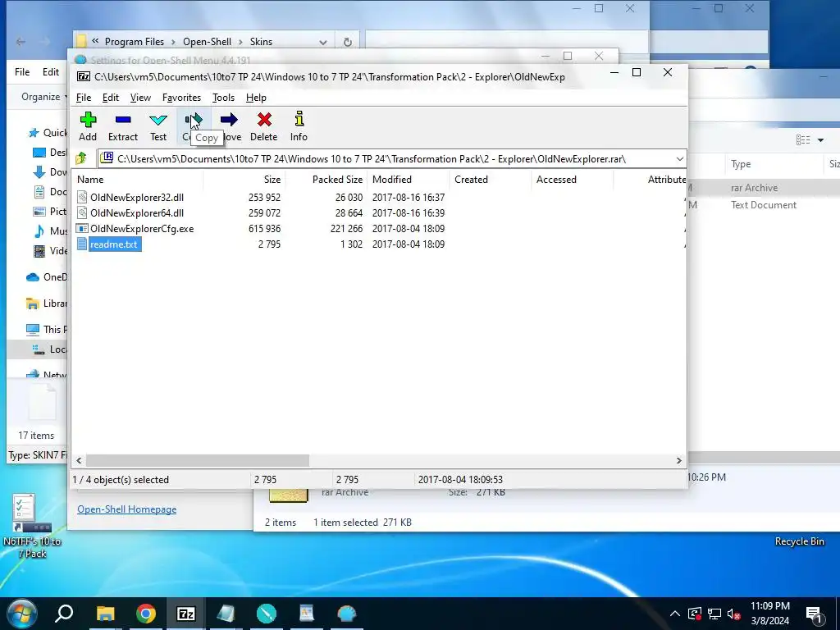The height and width of the screenshot is (630, 840).
Task: Open the notification center icon
Action: [x=815, y=614]
